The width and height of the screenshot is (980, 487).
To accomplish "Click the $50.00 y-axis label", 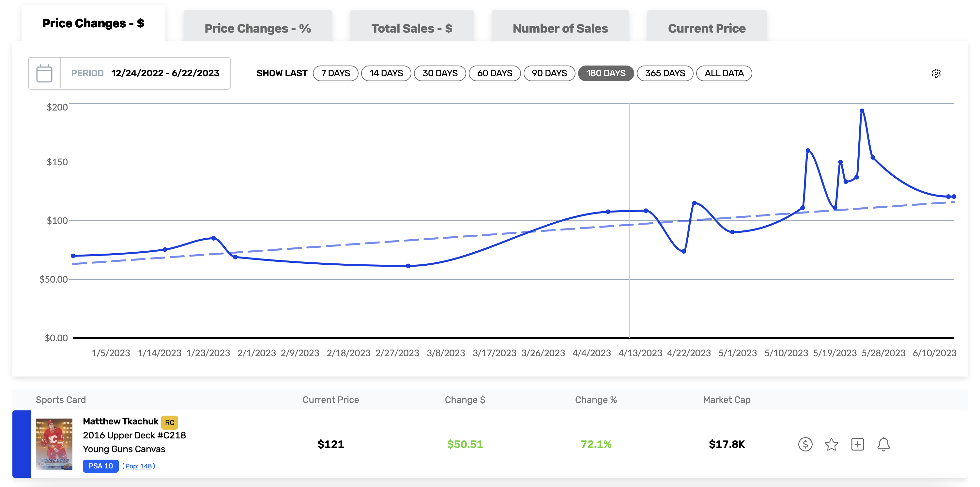I will (54, 279).
